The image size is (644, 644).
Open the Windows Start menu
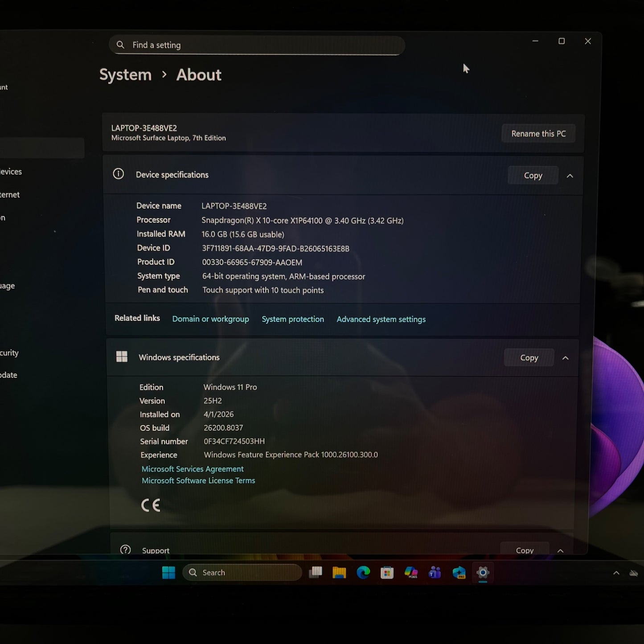(168, 573)
